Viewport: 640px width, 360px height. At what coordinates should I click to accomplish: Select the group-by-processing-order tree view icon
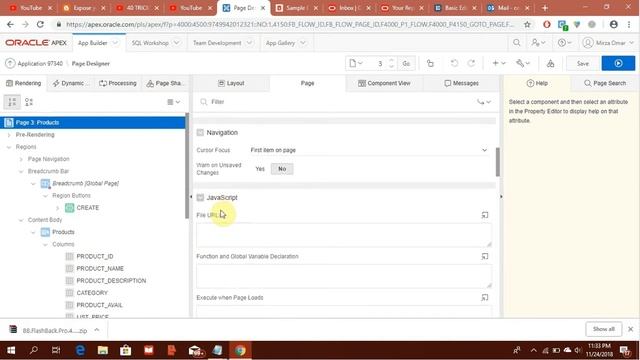(12, 102)
